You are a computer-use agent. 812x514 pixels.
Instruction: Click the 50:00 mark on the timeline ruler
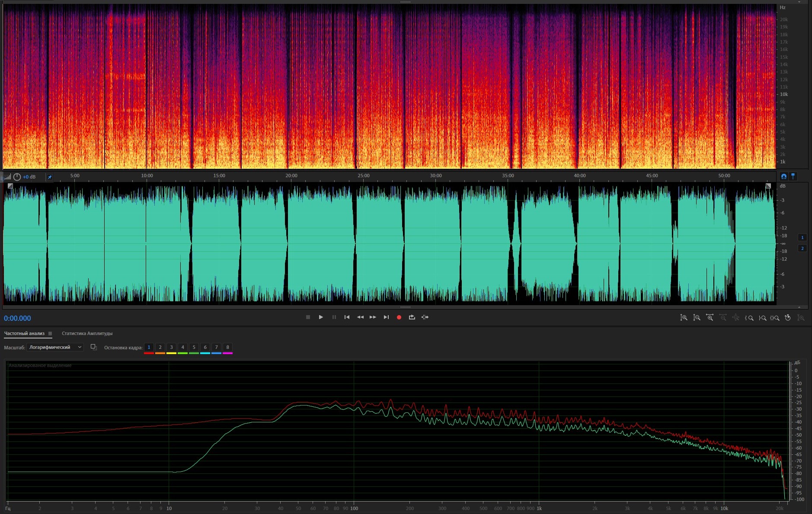[724, 176]
